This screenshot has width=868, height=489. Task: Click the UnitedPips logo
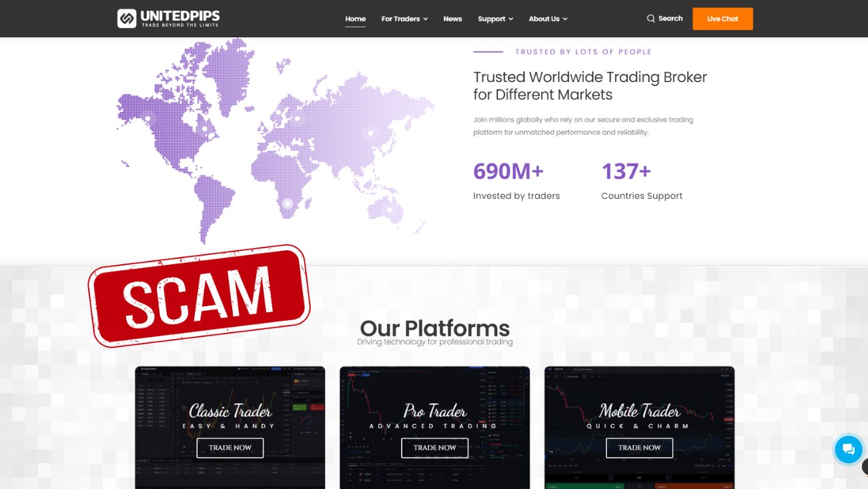click(x=169, y=18)
